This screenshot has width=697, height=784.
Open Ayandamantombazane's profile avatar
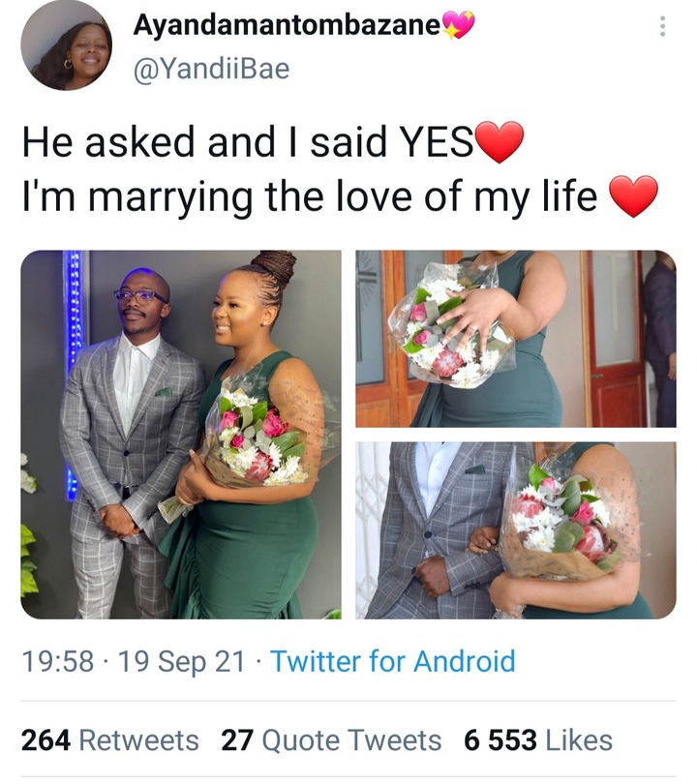pos(66,45)
